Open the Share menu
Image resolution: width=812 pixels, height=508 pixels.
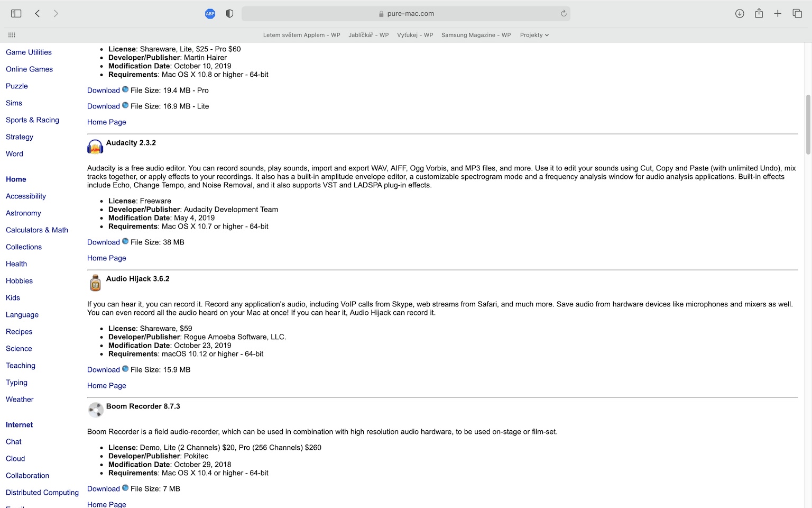click(x=759, y=13)
